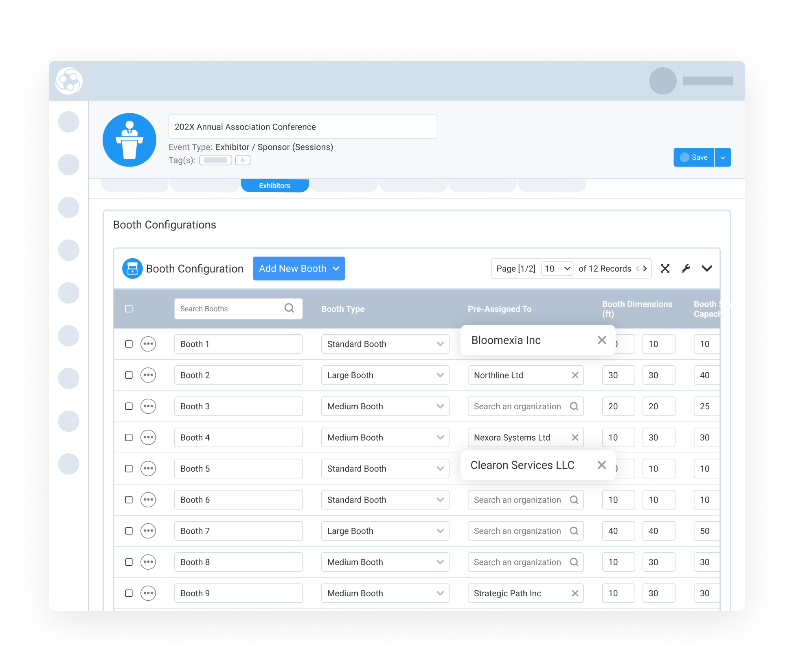Click the wrench settings icon
794x672 pixels.
pyautogui.click(x=686, y=268)
